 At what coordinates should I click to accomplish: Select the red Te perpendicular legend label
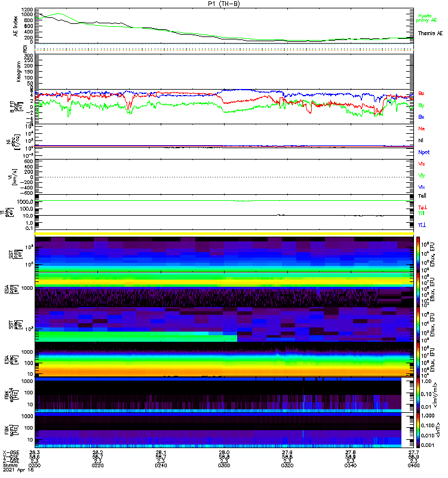point(422,207)
